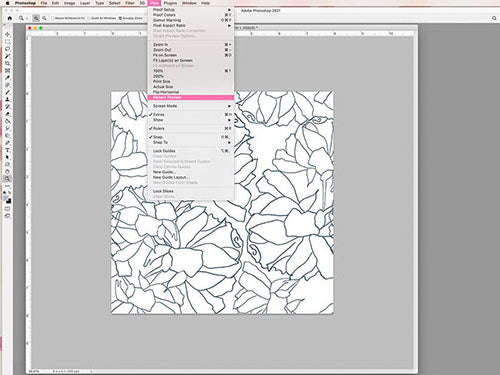Toggle Gamut Warning in the View menu

point(191,20)
